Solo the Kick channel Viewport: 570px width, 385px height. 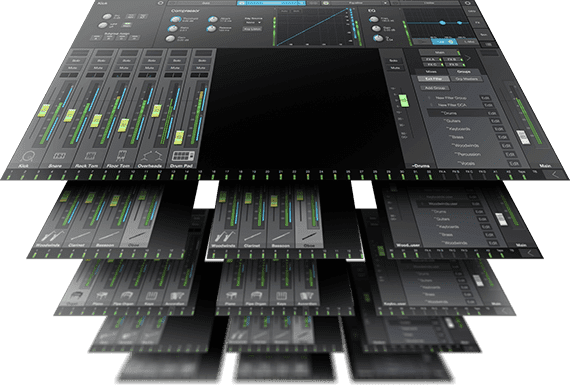pyautogui.click(x=76, y=60)
